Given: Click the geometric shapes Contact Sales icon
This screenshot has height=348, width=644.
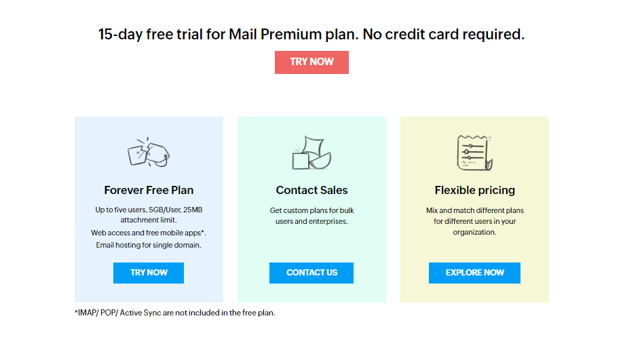Looking at the screenshot, I should 311,153.
